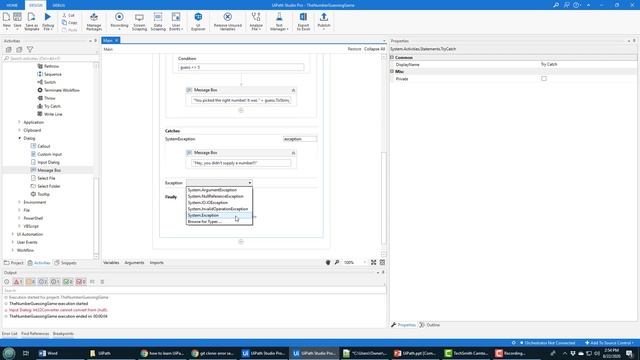Select Write Line activity in the tree
The height and width of the screenshot is (360, 640).
click(x=53, y=114)
